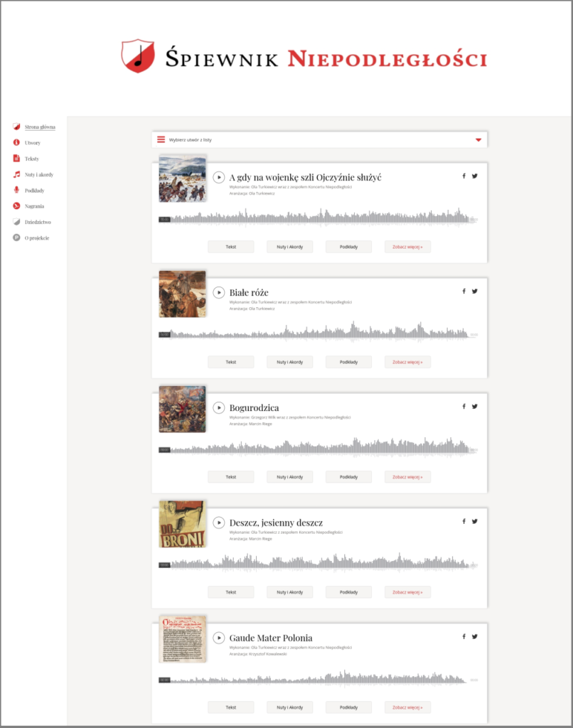
Task: Click the Podkłady microphone icon
Action: 16,191
